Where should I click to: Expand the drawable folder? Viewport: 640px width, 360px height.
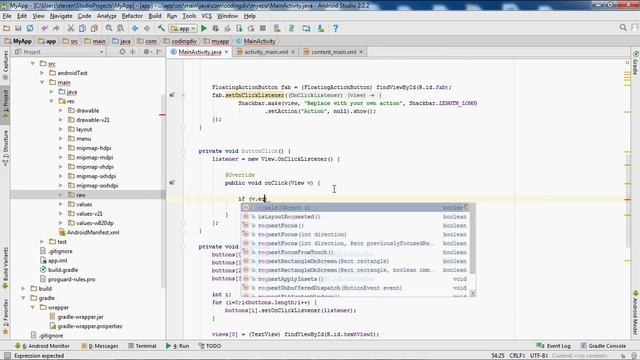(x=61, y=111)
